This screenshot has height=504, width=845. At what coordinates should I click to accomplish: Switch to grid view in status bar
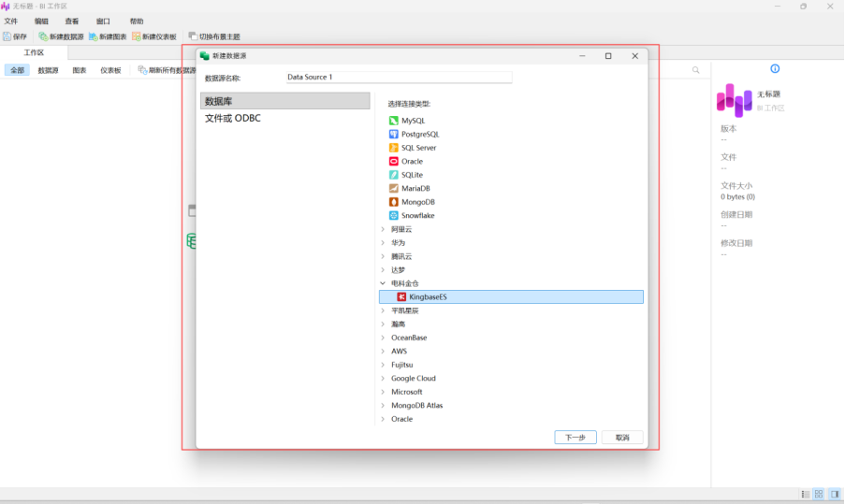point(818,494)
